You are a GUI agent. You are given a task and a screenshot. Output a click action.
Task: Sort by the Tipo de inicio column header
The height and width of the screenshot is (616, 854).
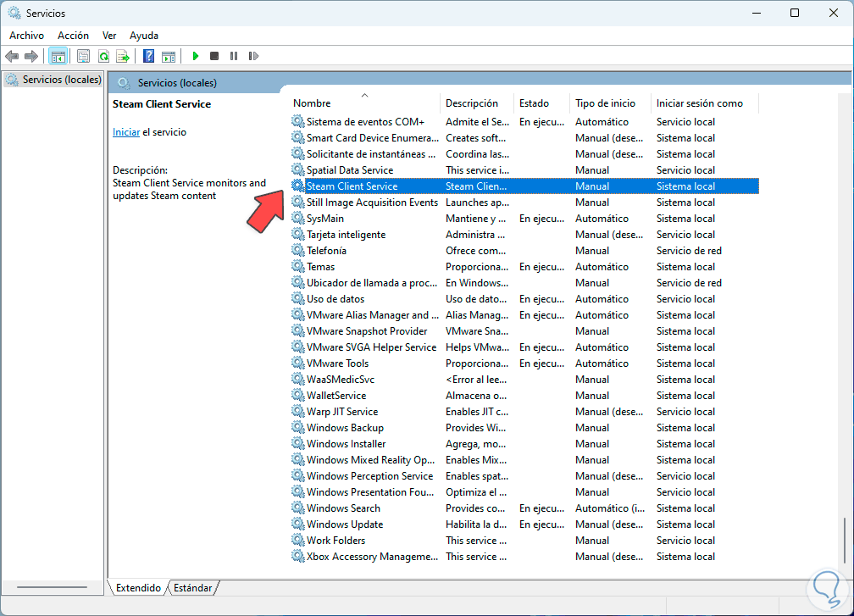(x=610, y=103)
